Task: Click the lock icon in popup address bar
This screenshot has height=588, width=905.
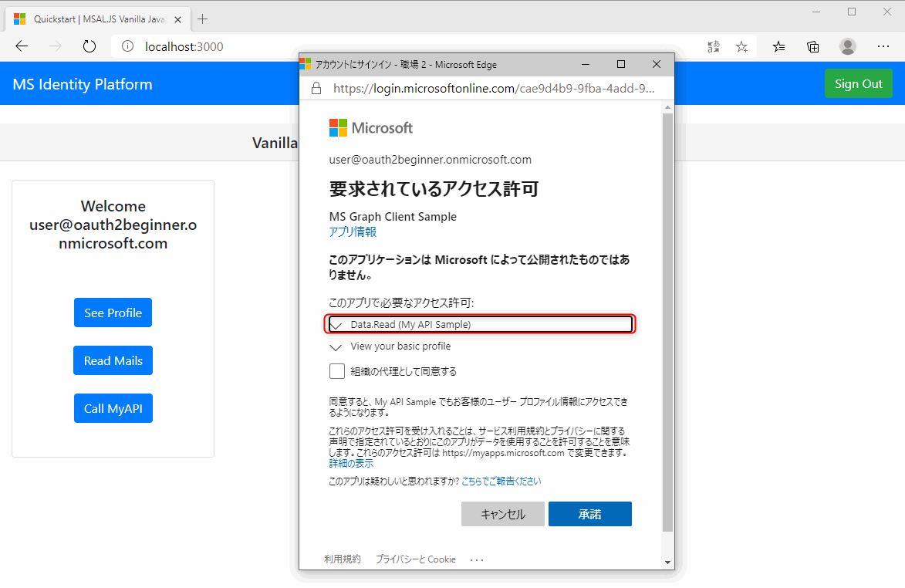Action: pyautogui.click(x=316, y=88)
